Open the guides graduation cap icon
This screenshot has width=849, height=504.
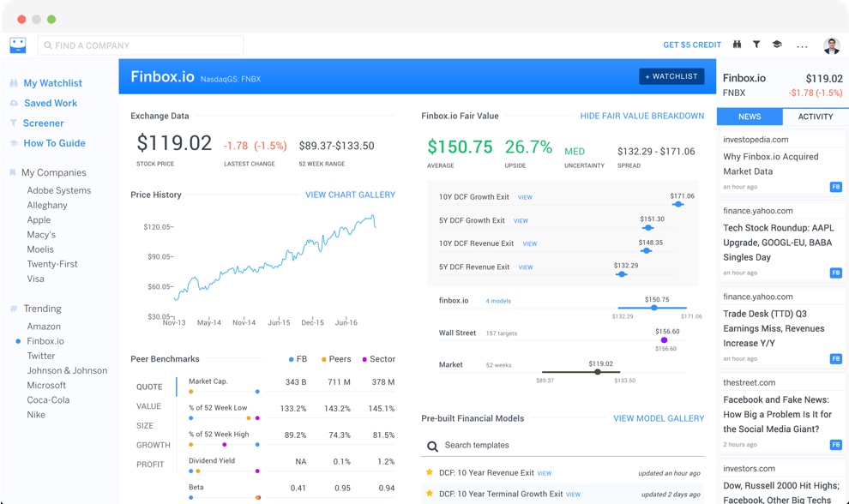tap(776, 45)
